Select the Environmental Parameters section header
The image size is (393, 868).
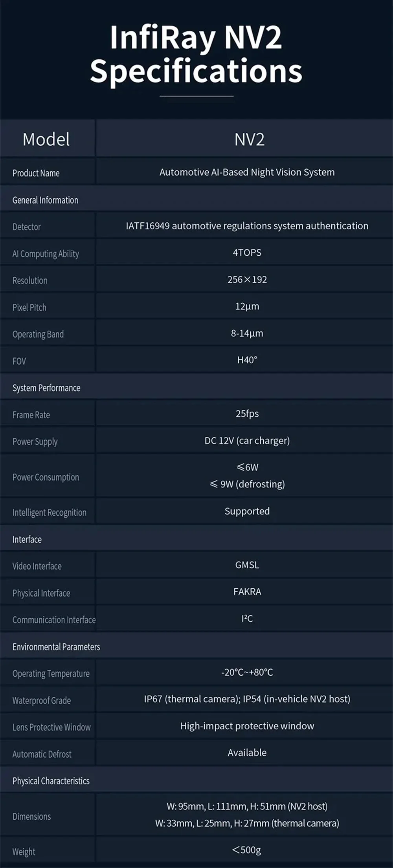coord(56,647)
